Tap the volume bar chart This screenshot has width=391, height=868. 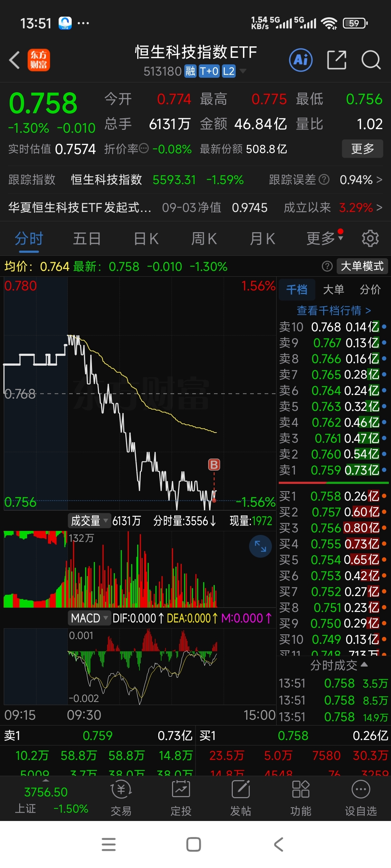click(x=140, y=569)
